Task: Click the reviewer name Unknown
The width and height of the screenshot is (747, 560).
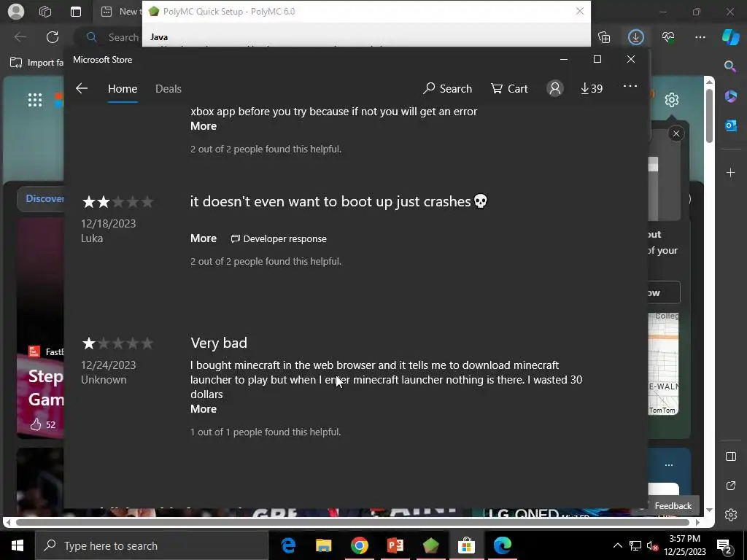Action: tap(104, 380)
